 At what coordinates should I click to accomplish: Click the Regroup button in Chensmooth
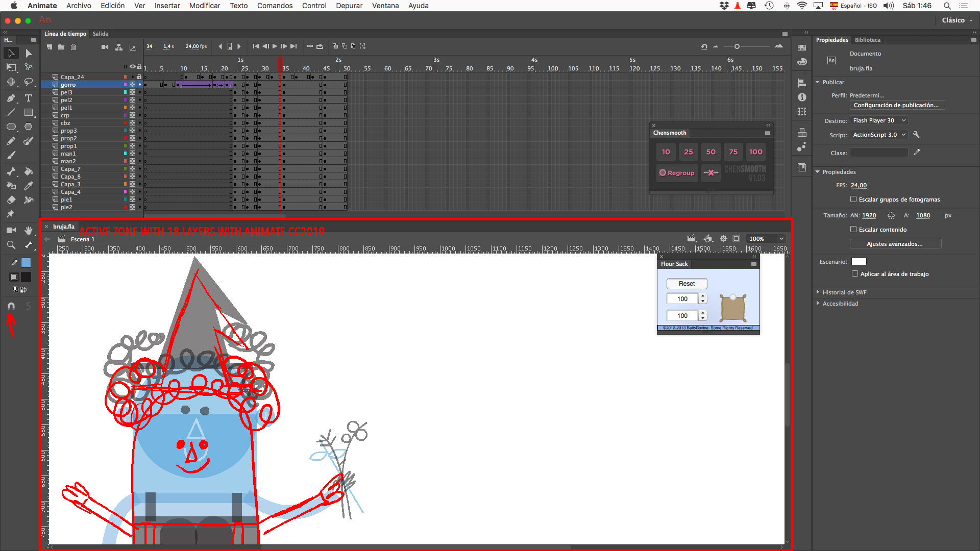[677, 173]
